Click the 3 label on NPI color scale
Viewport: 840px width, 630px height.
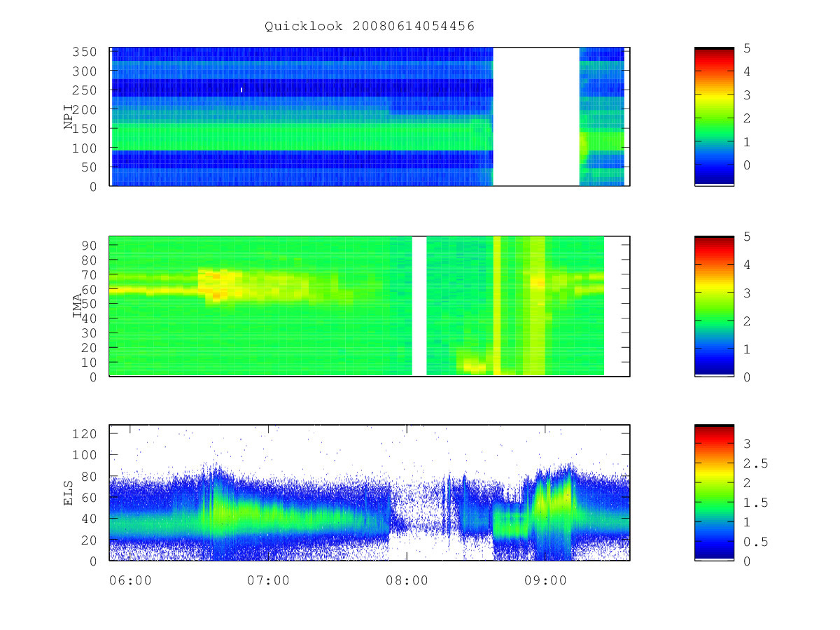746,94
